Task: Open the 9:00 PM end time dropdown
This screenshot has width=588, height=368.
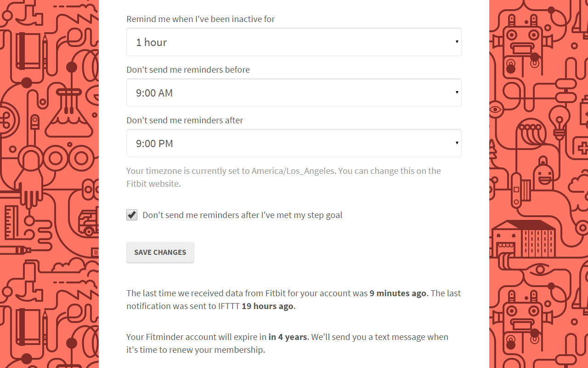Action: point(294,144)
